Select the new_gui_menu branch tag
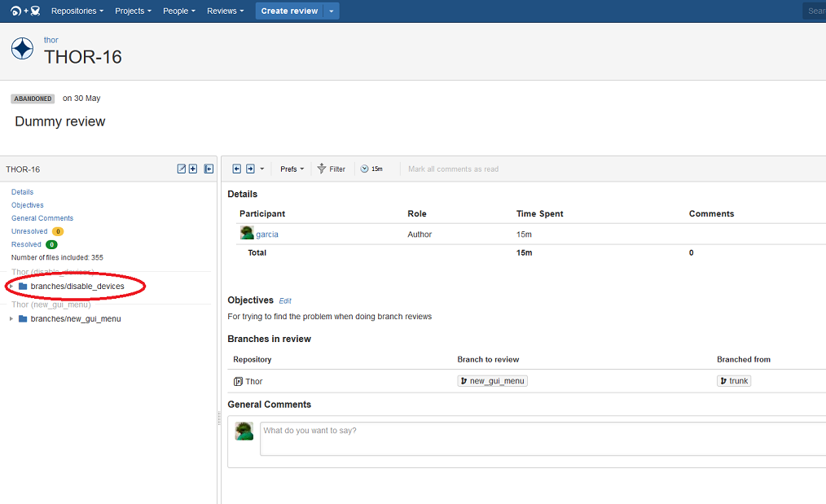The height and width of the screenshot is (504, 826). point(493,381)
